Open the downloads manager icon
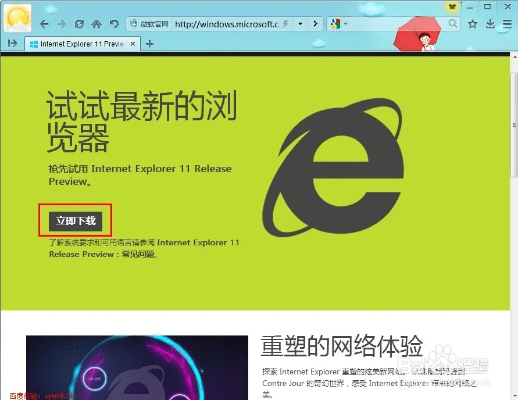 (x=490, y=24)
